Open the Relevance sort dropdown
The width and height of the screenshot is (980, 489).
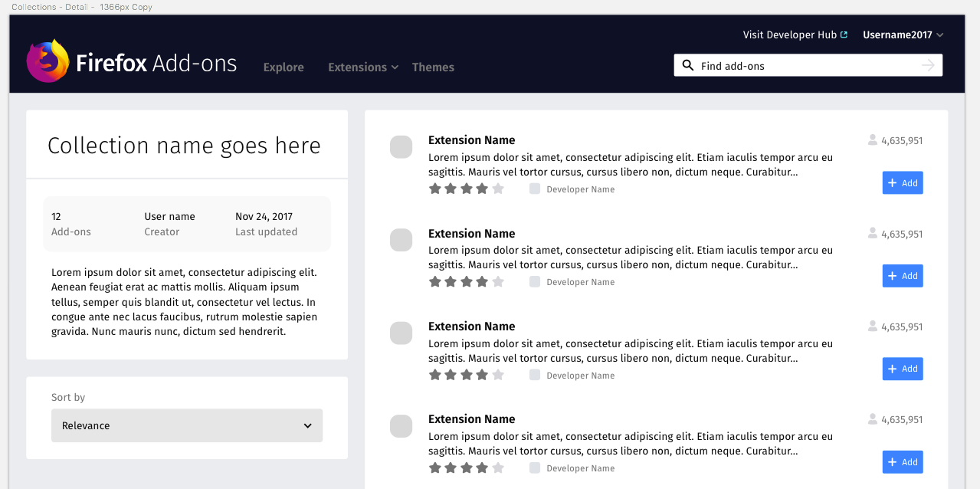coord(187,425)
